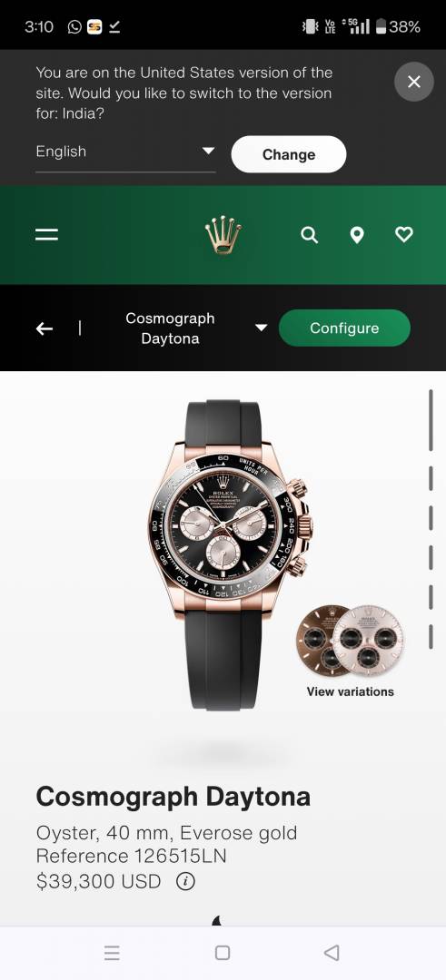Screen dimensions: 446x980
Task: Expand the Cosmograph Daytona model dropdown
Action: click(195, 328)
